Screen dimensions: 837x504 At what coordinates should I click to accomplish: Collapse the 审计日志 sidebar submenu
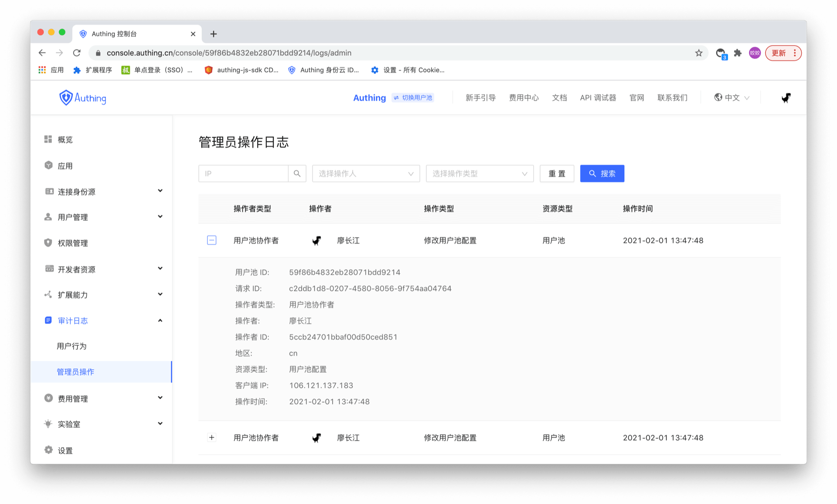pyautogui.click(x=160, y=320)
